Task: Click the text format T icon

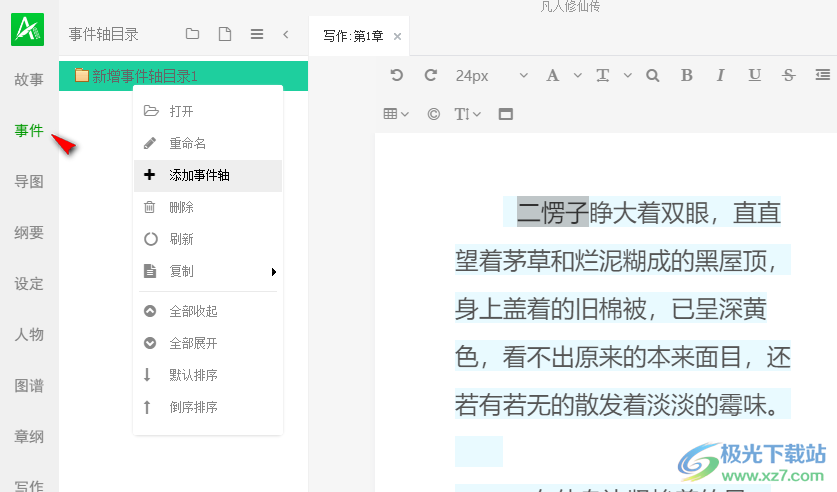Action: (603, 75)
